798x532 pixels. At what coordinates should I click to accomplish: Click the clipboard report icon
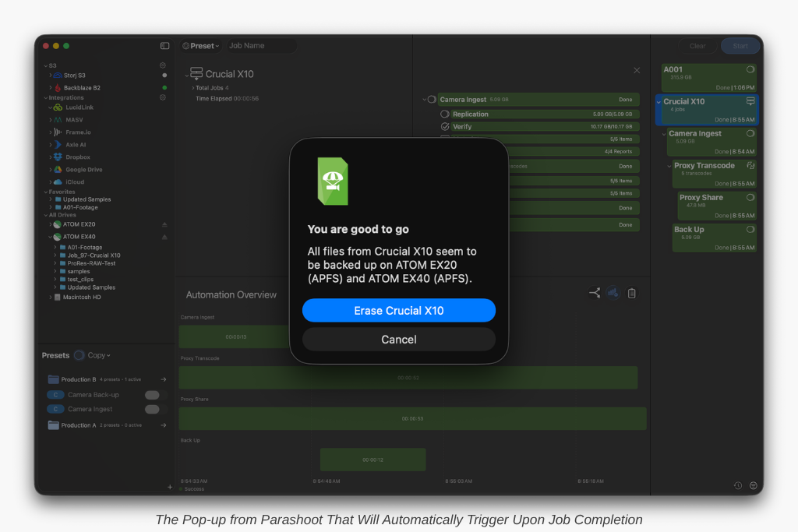[631, 293]
